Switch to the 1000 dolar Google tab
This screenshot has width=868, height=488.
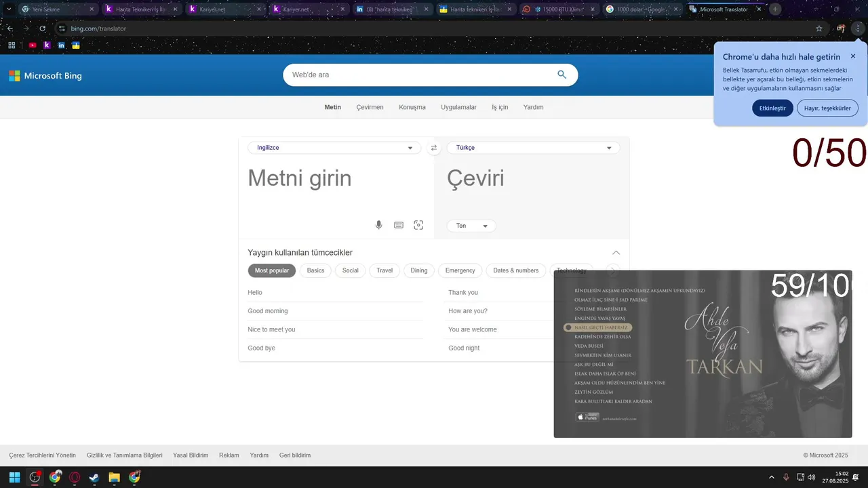[x=642, y=9]
